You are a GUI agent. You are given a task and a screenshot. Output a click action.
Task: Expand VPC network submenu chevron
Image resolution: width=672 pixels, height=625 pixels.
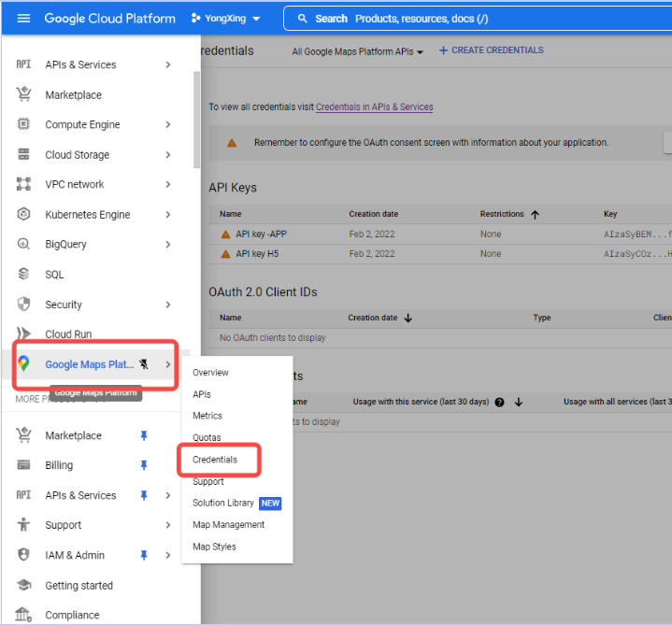tap(168, 184)
